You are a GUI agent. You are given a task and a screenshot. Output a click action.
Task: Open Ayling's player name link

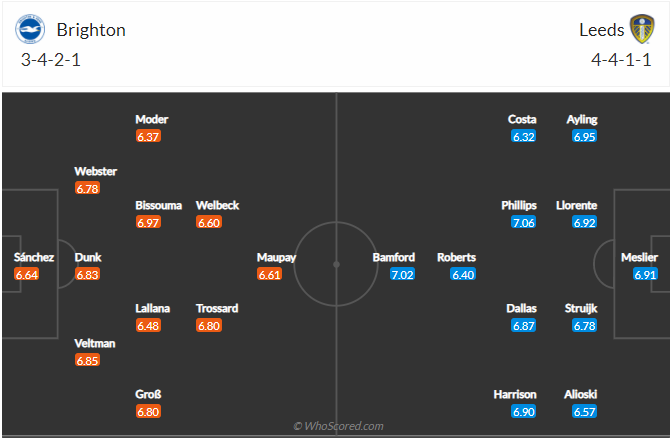tap(581, 119)
